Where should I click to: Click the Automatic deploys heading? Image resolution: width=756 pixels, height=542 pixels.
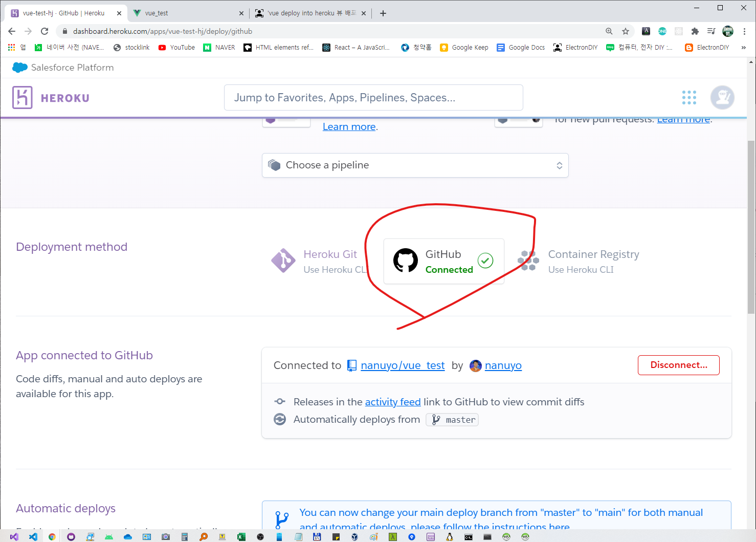65,508
